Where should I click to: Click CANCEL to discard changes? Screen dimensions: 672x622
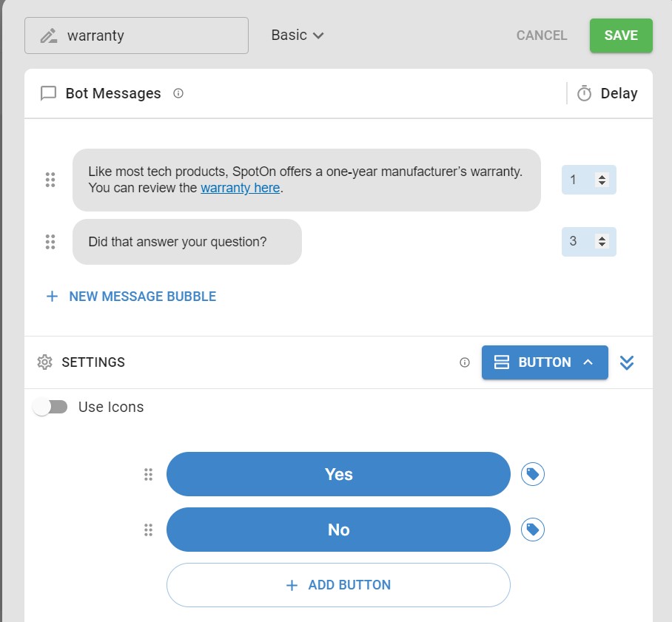click(542, 36)
